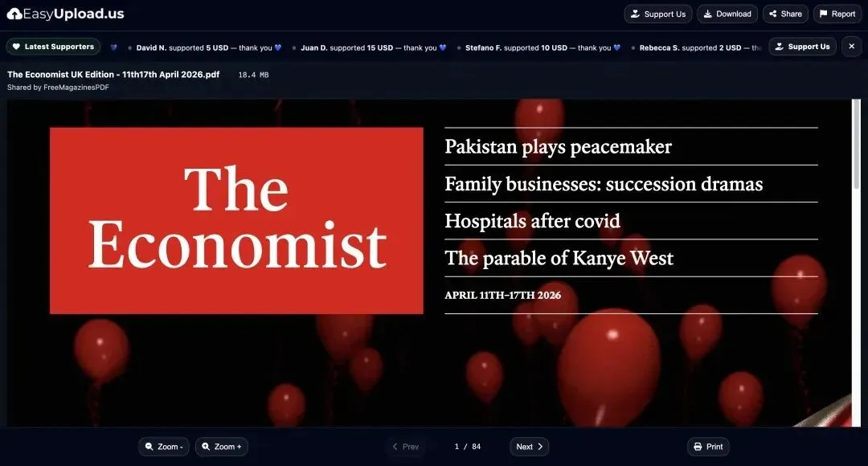Click Support Us in the top header
Image resolution: width=868 pixels, height=466 pixels.
click(657, 14)
